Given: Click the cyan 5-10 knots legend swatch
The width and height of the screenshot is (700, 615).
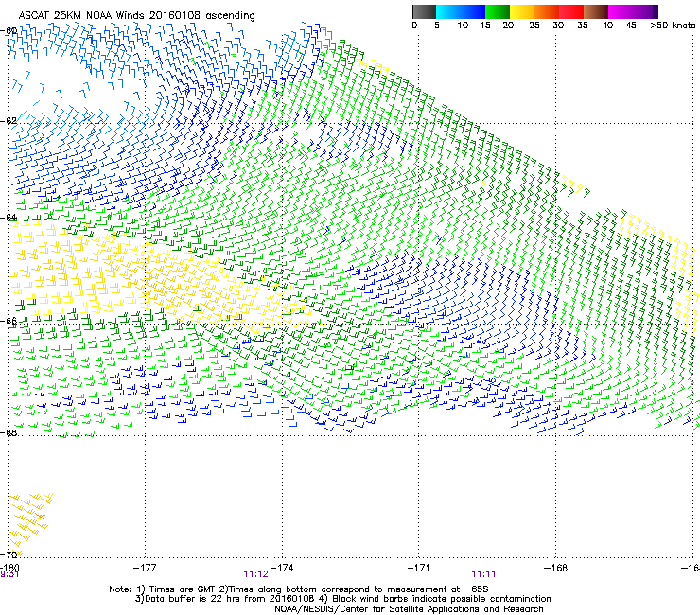Looking at the screenshot, I should click(448, 11).
